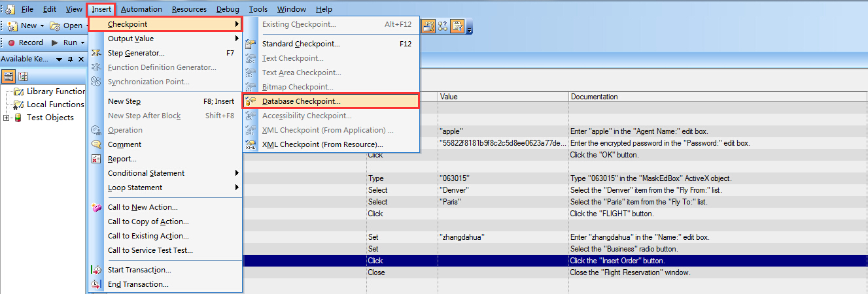Open the dropdown arrow next to New
The width and height of the screenshot is (868, 294).
coord(42,26)
